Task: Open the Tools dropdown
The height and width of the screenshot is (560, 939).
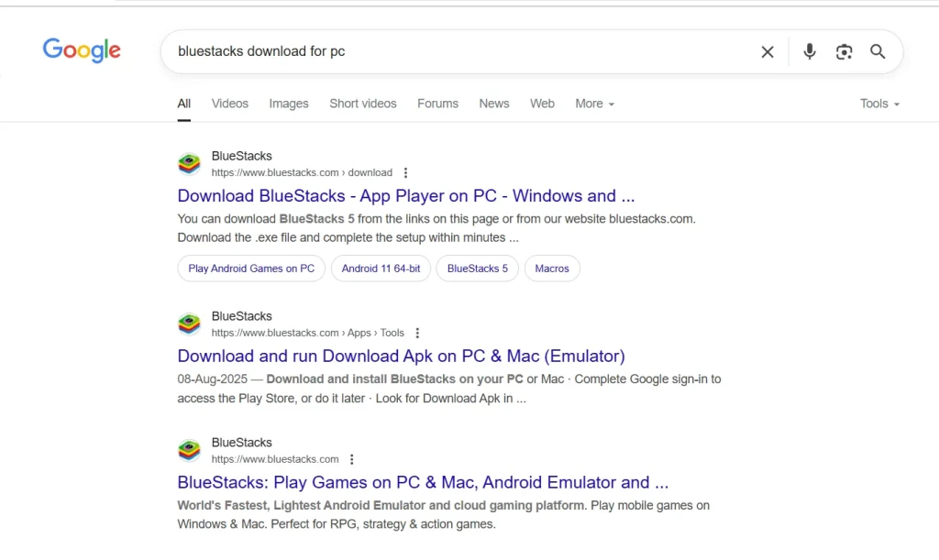Action: tap(878, 104)
